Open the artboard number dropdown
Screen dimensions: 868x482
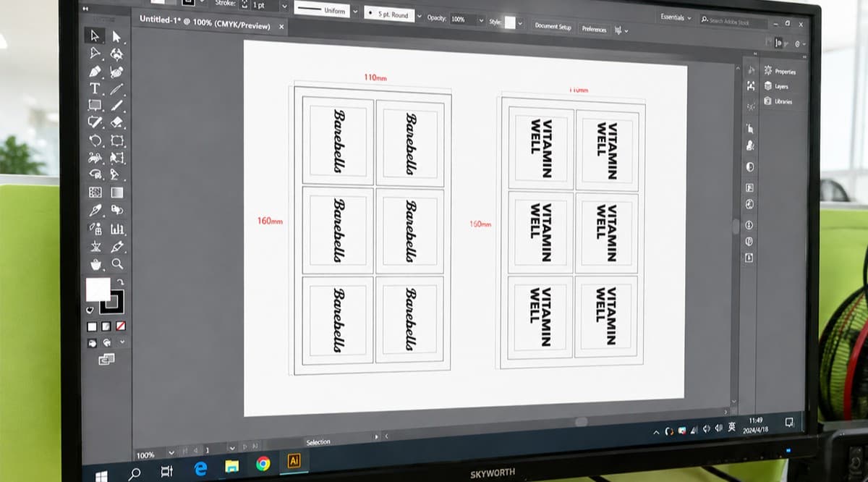click(232, 449)
